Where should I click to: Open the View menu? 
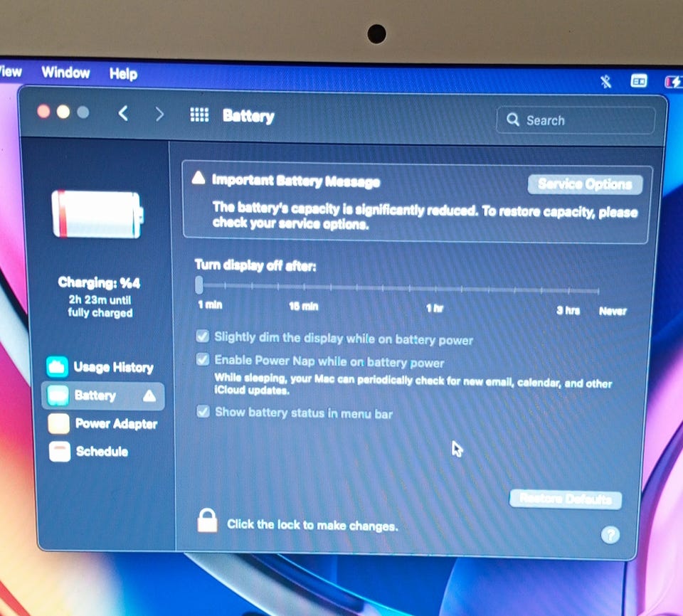point(11,71)
